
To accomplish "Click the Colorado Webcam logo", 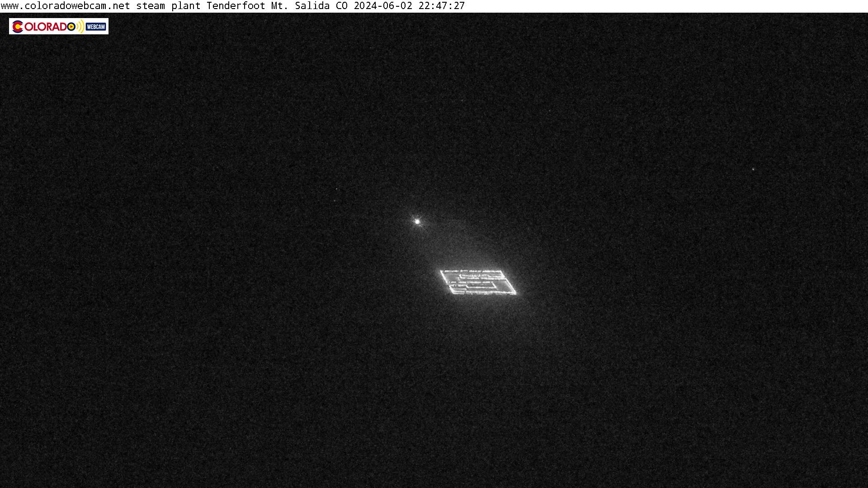I will [59, 26].
